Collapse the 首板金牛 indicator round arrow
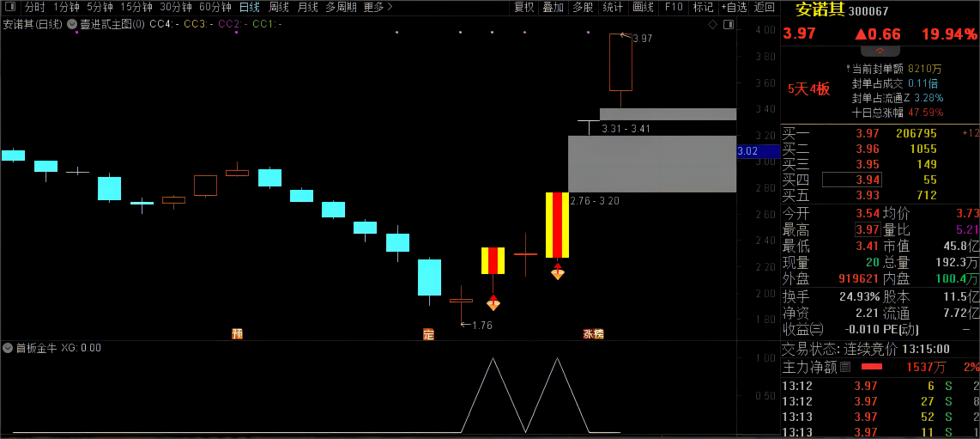This screenshot has width=980, height=439. click(8, 348)
